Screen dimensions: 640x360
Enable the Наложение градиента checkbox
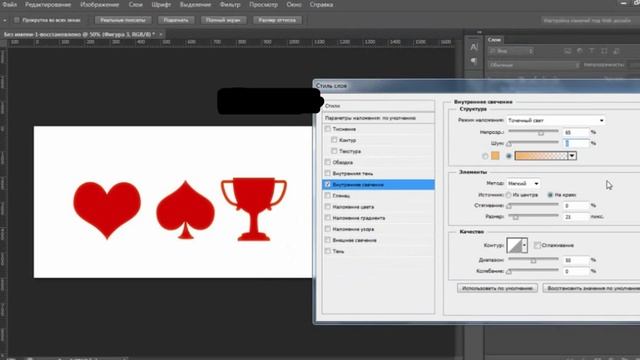[328, 218]
